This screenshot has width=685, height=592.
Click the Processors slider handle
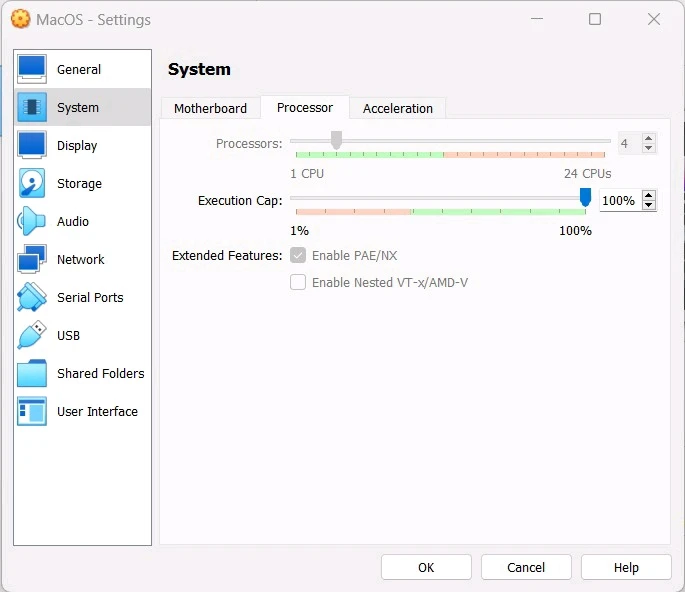(336, 140)
